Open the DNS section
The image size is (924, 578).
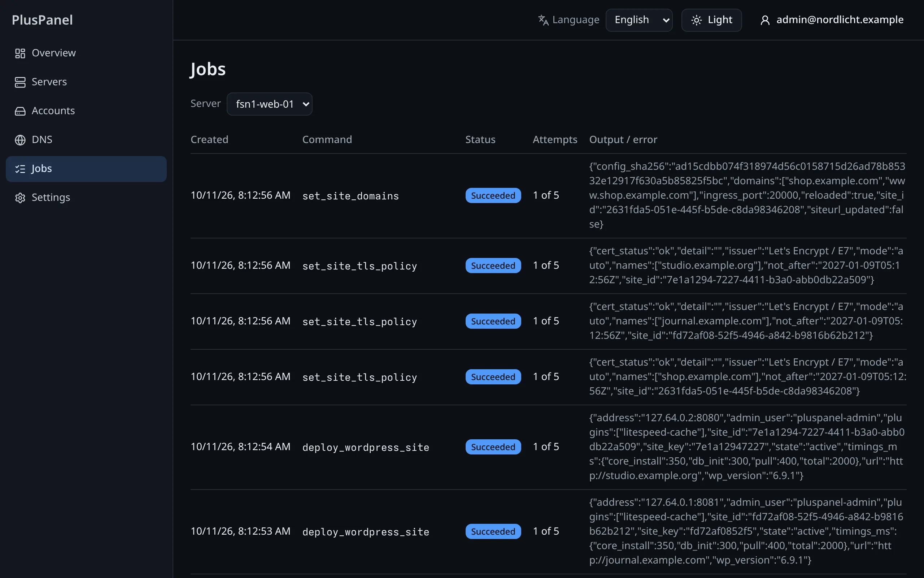[x=86, y=140]
